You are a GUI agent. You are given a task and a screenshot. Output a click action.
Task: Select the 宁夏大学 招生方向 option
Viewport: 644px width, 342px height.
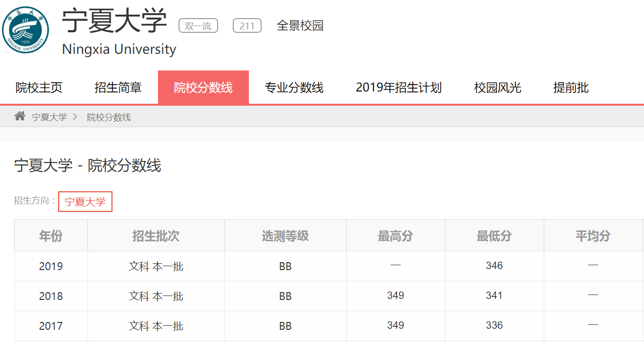click(85, 202)
